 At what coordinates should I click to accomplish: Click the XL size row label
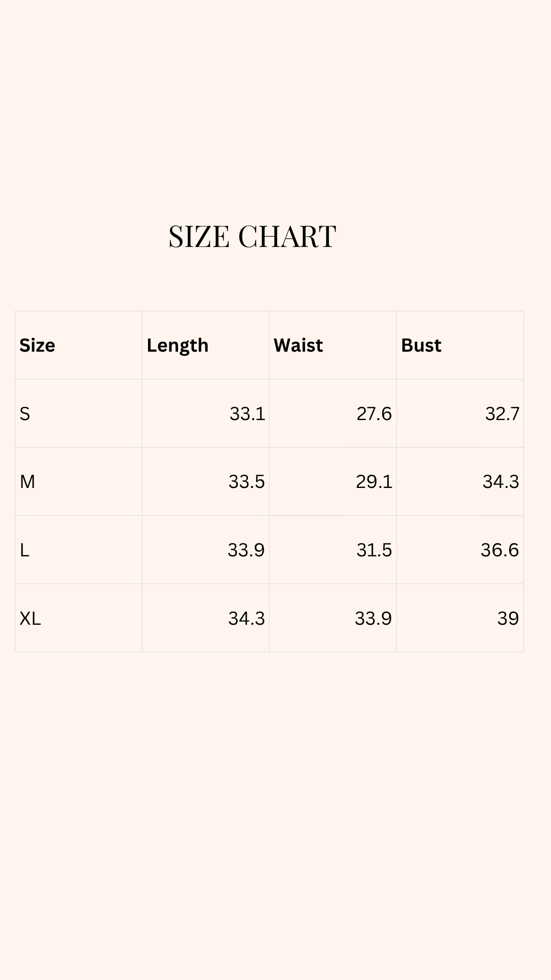(30, 619)
